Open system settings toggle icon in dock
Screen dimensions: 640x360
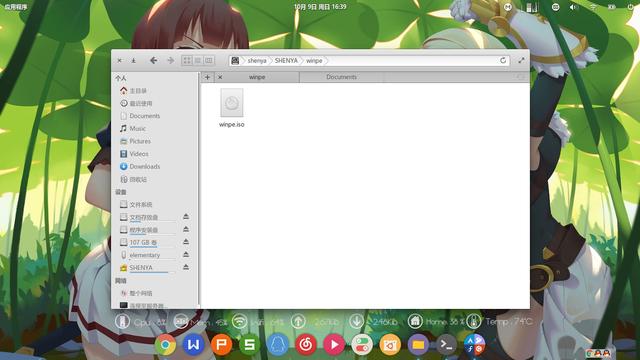362,345
